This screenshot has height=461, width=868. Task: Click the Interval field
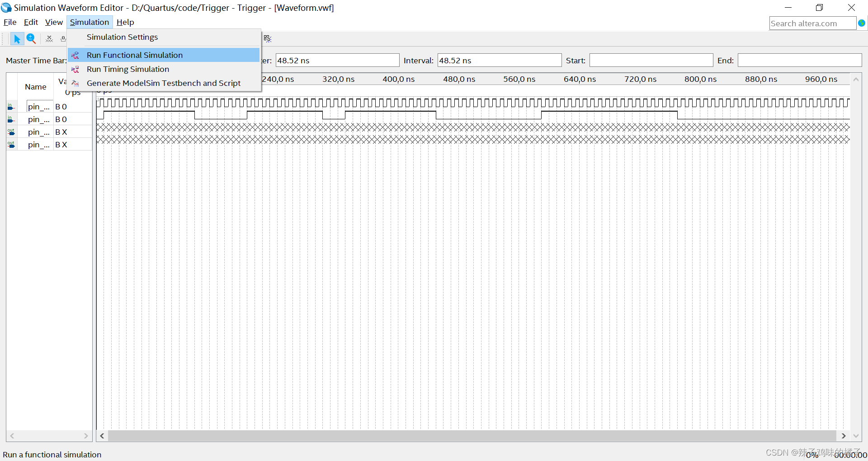coord(500,60)
